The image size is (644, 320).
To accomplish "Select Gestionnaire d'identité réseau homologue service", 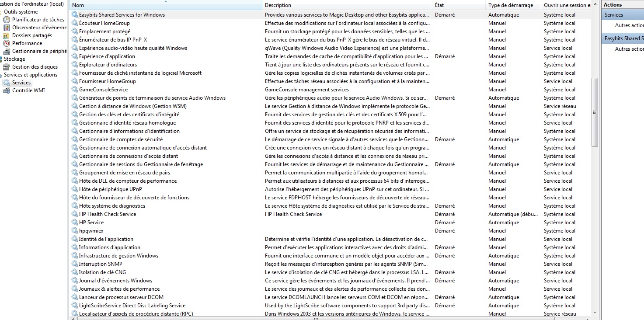I will 127,123.
